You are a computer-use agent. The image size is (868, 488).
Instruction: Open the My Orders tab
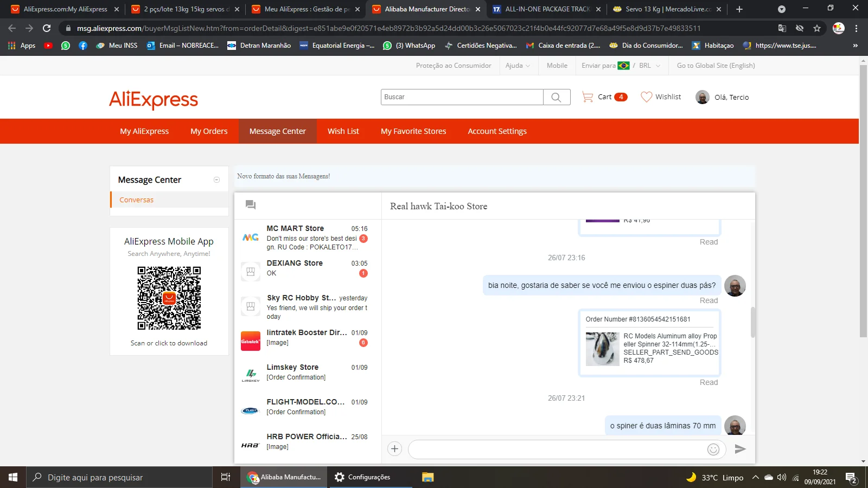[x=209, y=131]
